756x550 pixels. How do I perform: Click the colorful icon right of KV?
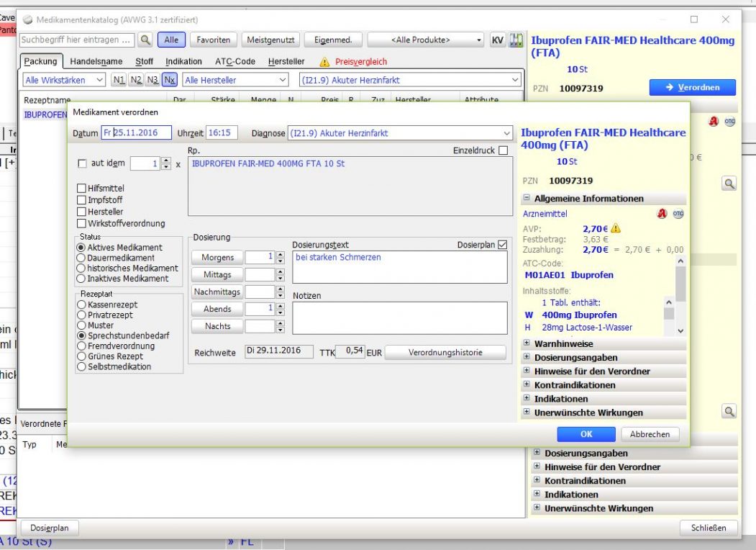(x=516, y=40)
